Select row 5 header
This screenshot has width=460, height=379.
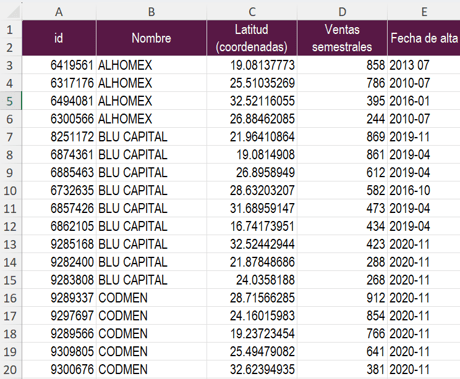point(11,101)
